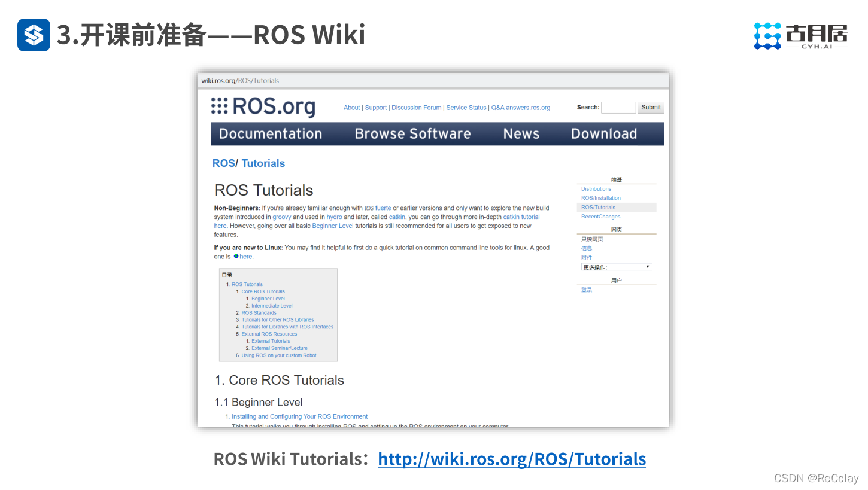Open the 'groovy' distribution link
Image resolution: width=868 pixels, height=490 pixels.
pyautogui.click(x=282, y=217)
